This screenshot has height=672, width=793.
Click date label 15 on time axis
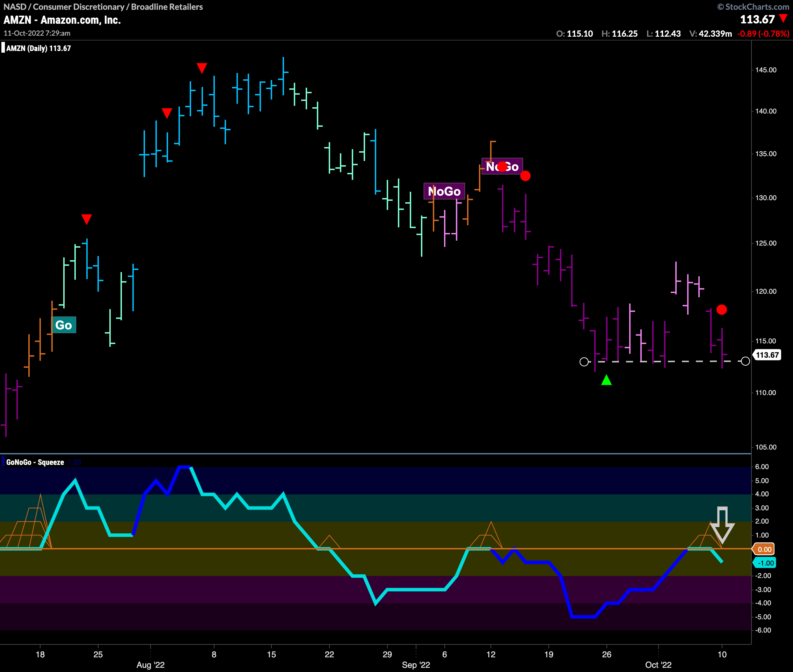point(271,655)
